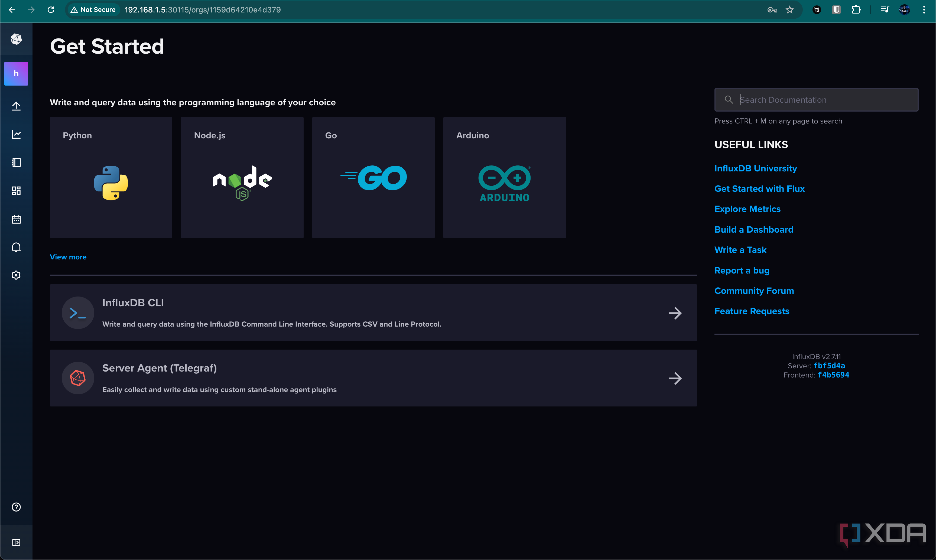Open the Feature Requests link

(752, 311)
